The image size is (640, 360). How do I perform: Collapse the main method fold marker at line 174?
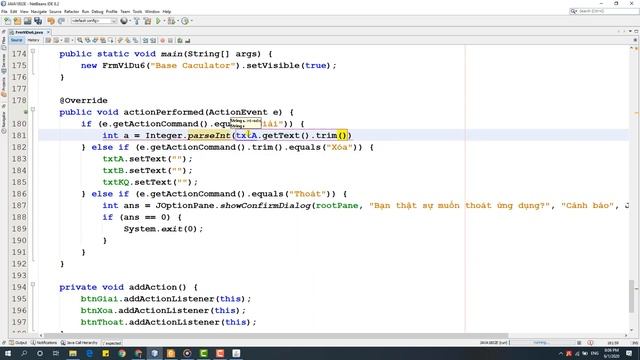(33, 51)
